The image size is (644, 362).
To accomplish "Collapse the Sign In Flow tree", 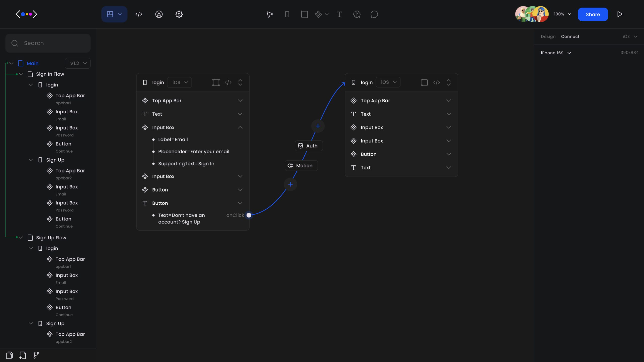I will tap(21, 74).
